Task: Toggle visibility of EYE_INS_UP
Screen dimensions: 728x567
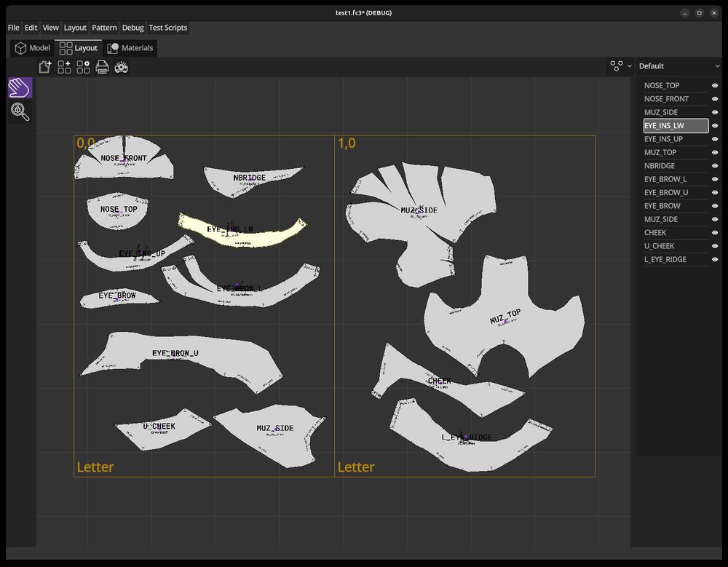Action: (x=715, y=139)
